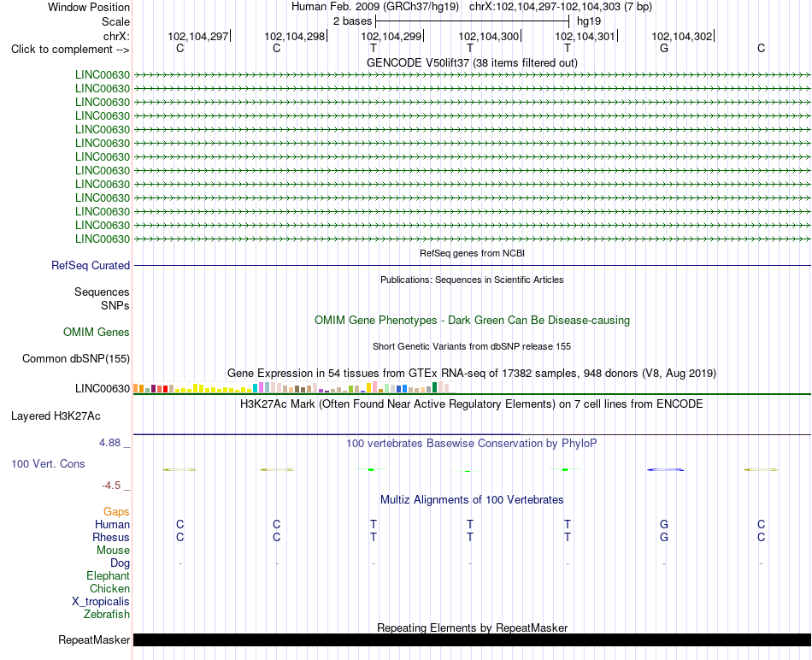Screen dimensions: 812x660
Task: Click the 'Click to complement -->' label
Action: pos(70,50)
